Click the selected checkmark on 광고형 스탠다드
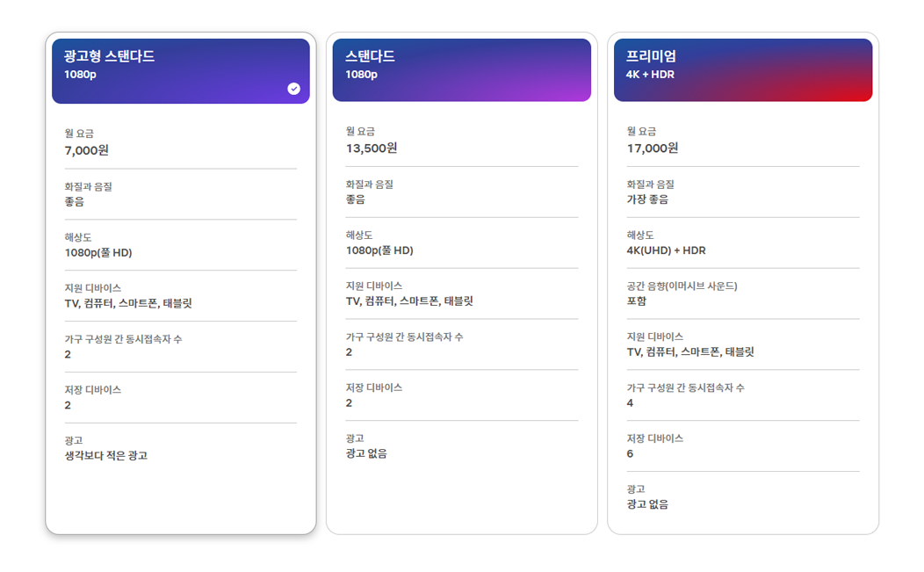 (x=293, y=89)
